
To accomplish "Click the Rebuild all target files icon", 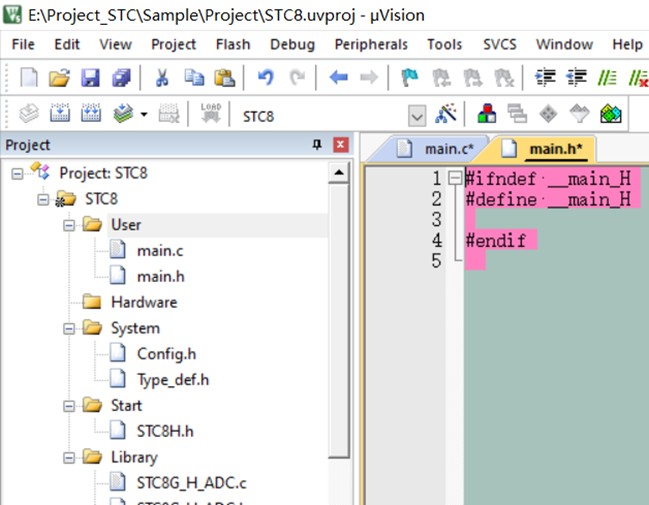I will (91, 113).
